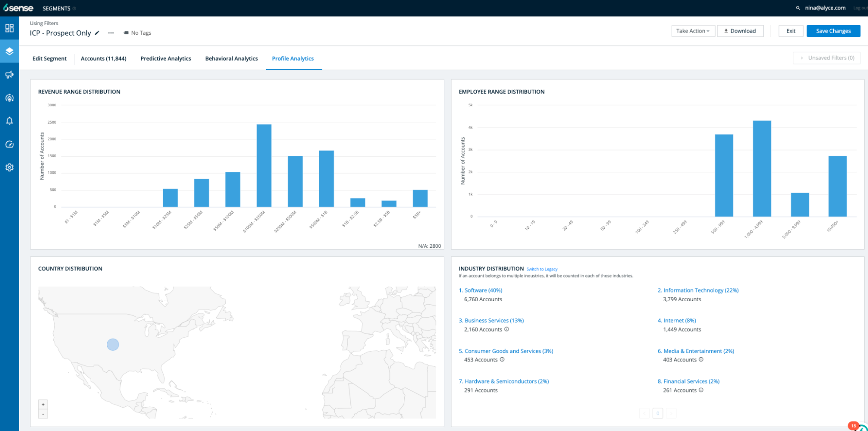Open the Reports gauge icon in sidebar
This screenshot has height=431, width=868.
pos(9,144)
